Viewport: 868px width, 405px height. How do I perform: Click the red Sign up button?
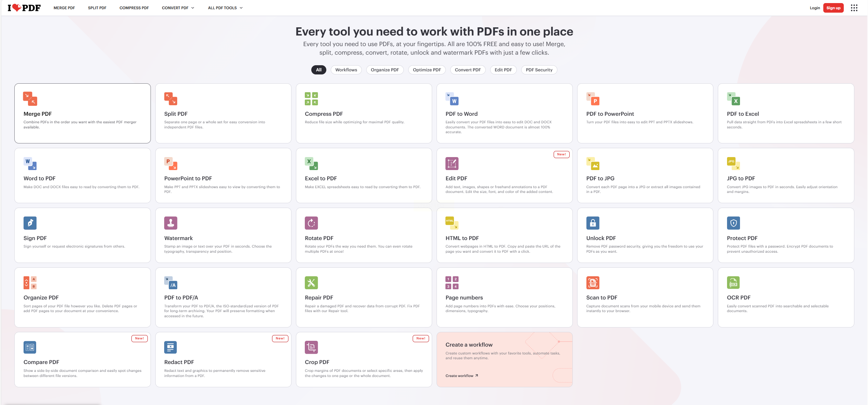tap(833, 8)
